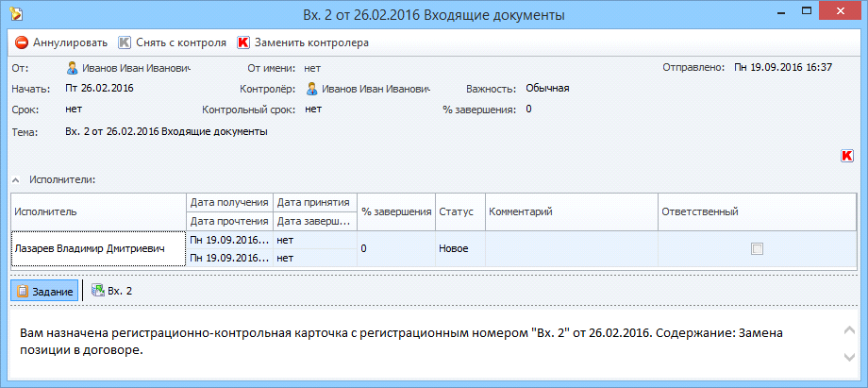Image resolution: width=868 pixels, height=388 pixels.
Task: Click Снять с контроля gray K icon
Action: tap(125, 42)
